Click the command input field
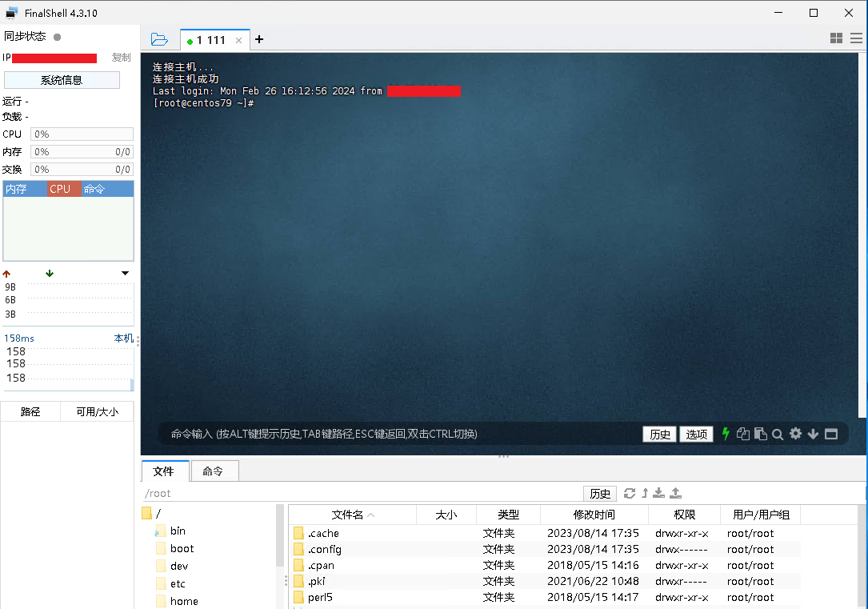 tap(400, 434)
